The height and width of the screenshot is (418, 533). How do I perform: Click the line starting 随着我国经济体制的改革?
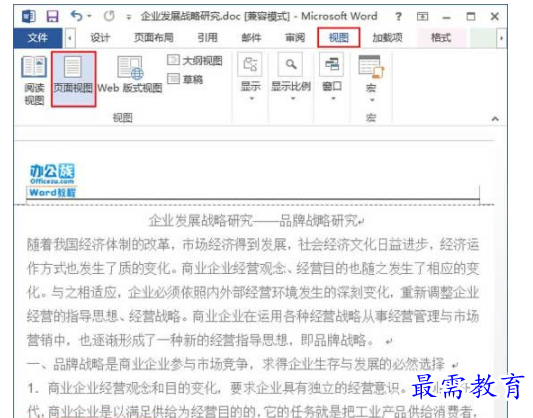[253, 245]
